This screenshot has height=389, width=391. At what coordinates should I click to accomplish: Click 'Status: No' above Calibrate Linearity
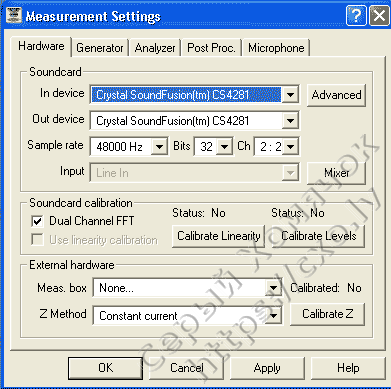point(199,213)
